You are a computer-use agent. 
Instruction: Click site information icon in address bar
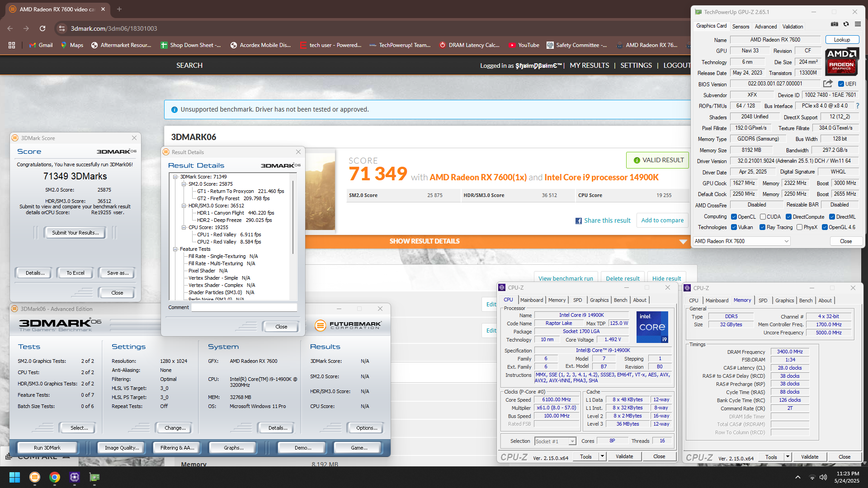62,28
